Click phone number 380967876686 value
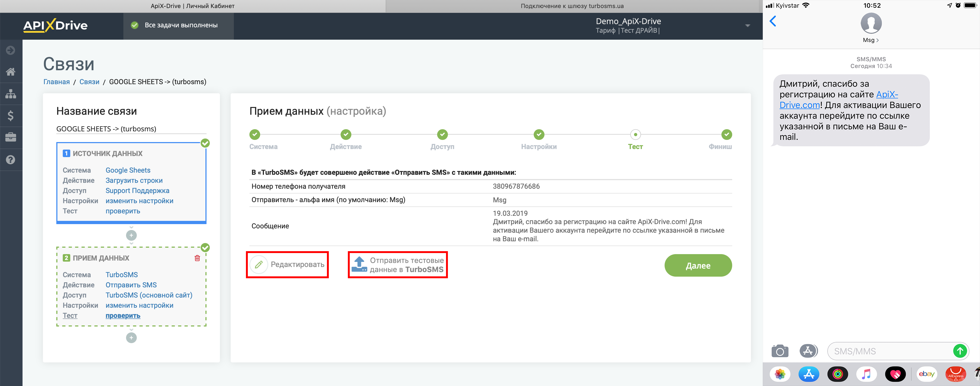The height and width of the screenshot is (386, 980). pyautogui.click(x=516, y=186)
